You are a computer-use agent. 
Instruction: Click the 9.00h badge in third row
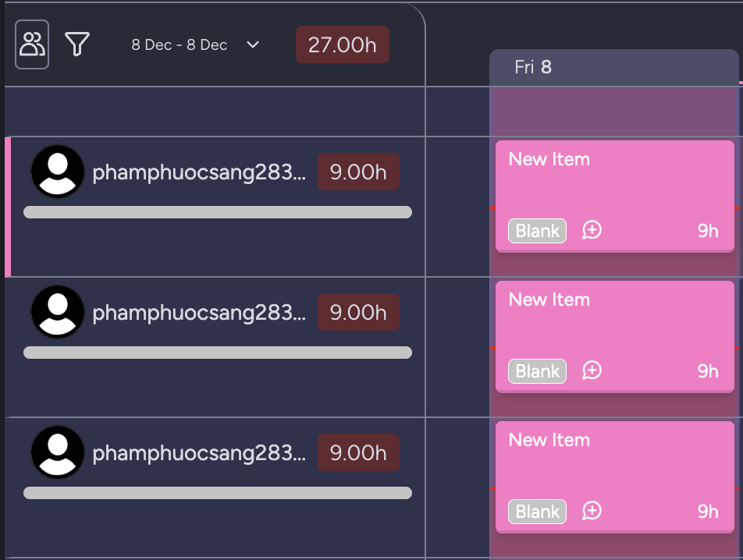(358, 453)
